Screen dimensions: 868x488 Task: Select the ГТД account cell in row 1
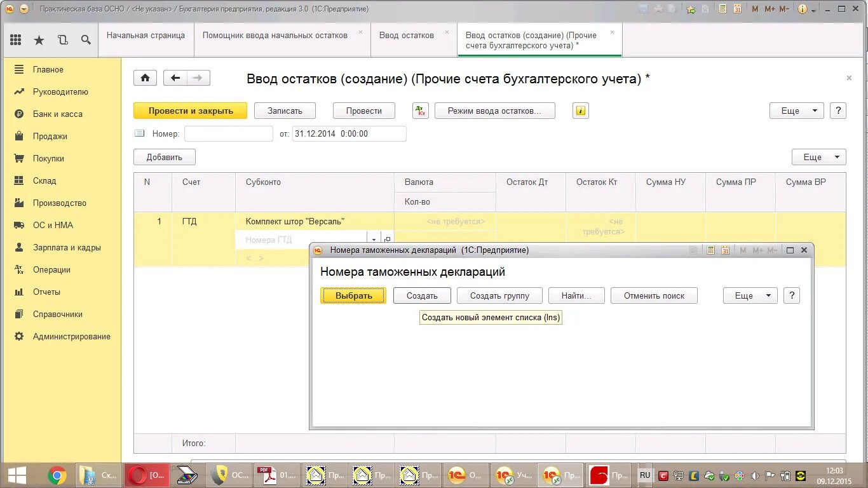tap(203, 221)
